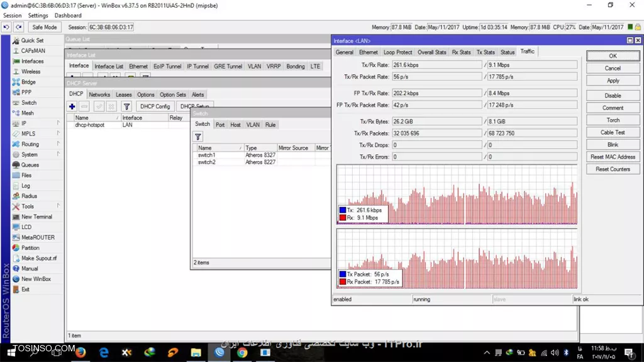Switch to Loop Protect tab

click(x=397, y=52)
